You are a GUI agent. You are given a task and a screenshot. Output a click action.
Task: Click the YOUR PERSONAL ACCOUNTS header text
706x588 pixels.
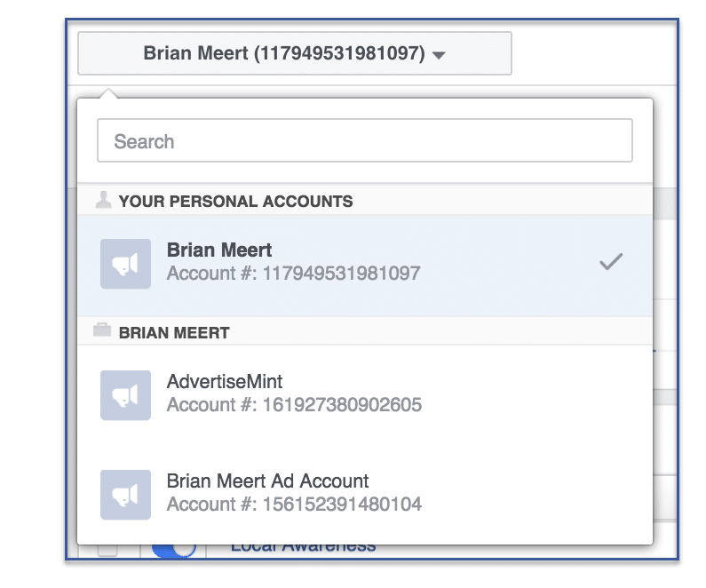click(x=235, y=202)
